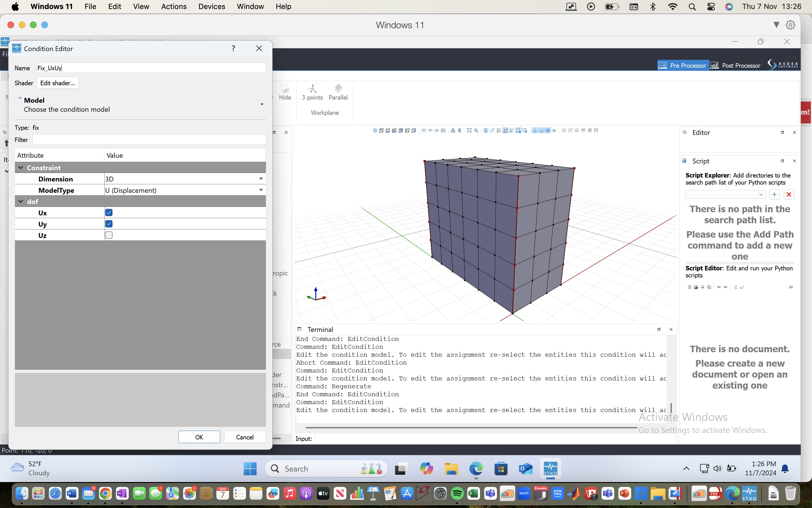
Task: Open script file folder icon
Action: pos(696,287)
